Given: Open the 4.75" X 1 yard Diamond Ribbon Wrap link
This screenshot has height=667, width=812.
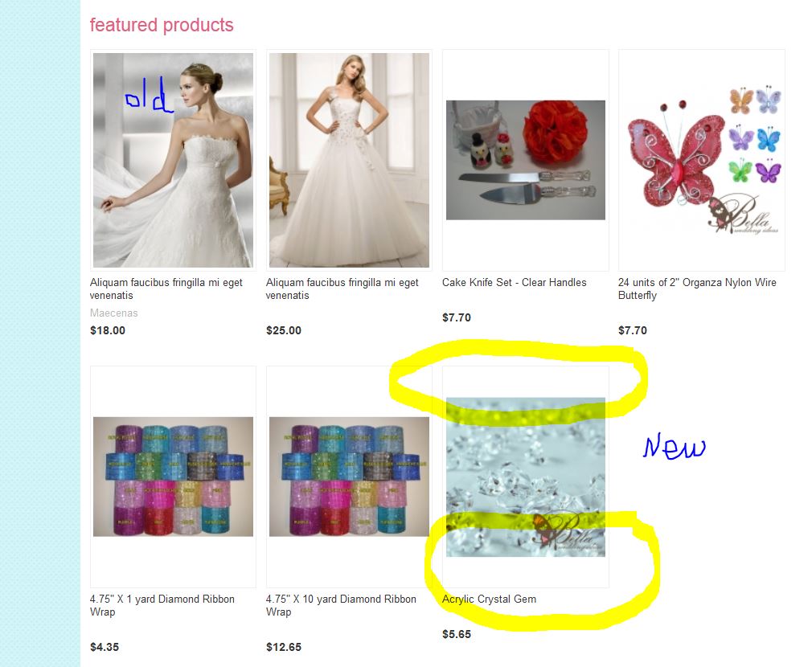Looking at the screenshot, I should pyautogui.click(x=162, y=605).
